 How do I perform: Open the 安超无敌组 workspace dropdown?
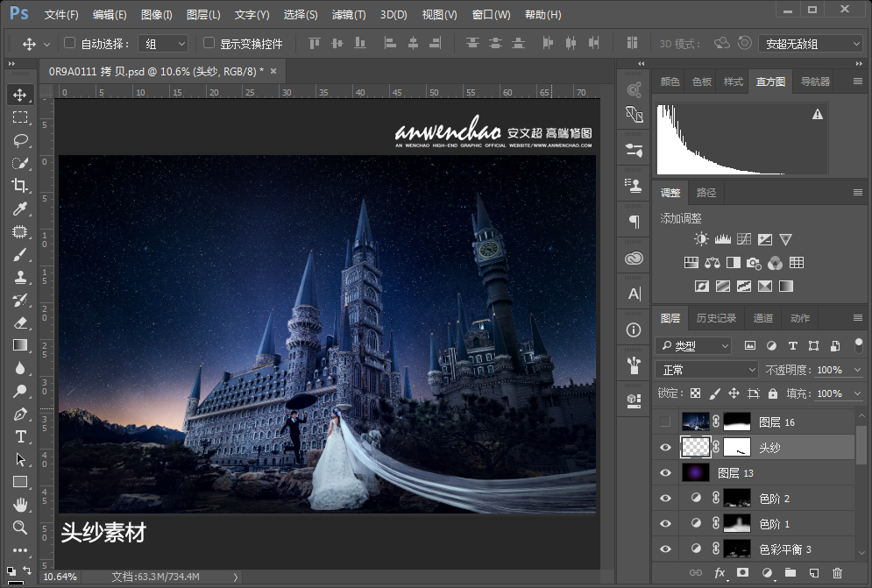[811, 44]
